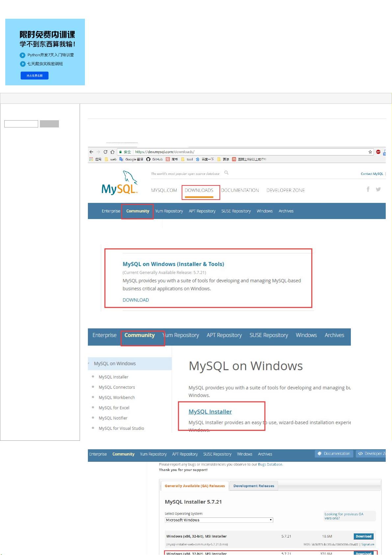Click DOWNLOAD under MySQL on Windows
Viewport: 392px width, 555px height.
[136, 300]
